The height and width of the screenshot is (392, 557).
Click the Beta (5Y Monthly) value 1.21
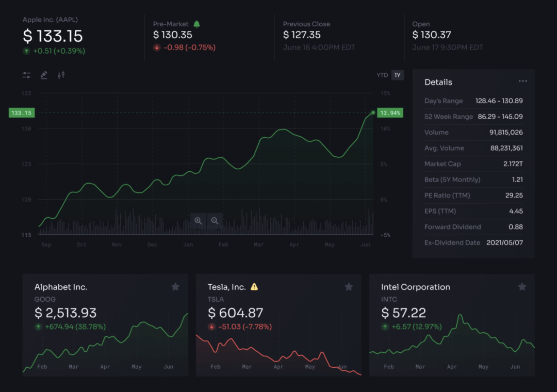(x=517, y=179)
